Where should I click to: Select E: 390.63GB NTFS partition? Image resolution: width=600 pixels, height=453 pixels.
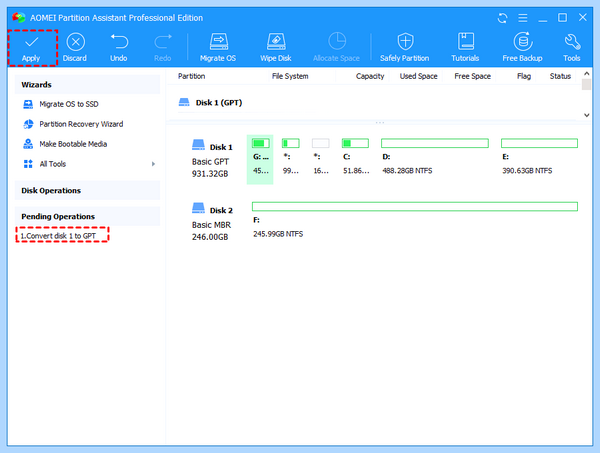click(x=539, y=157)
